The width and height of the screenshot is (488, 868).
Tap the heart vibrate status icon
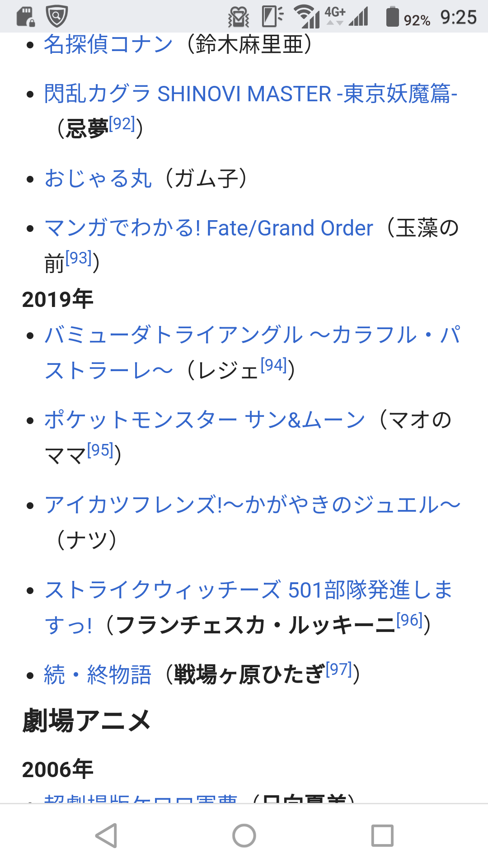click(x=239, y=17)
